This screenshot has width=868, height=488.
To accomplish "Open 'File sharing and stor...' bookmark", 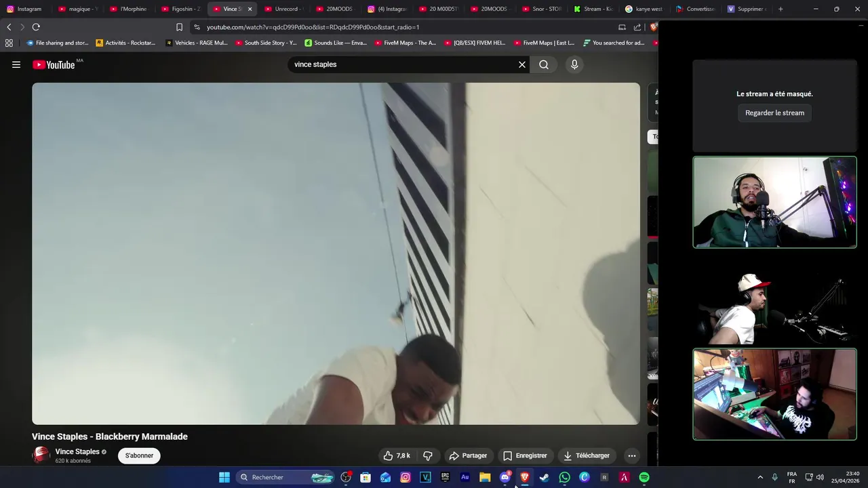I will (x=58, y=43).
